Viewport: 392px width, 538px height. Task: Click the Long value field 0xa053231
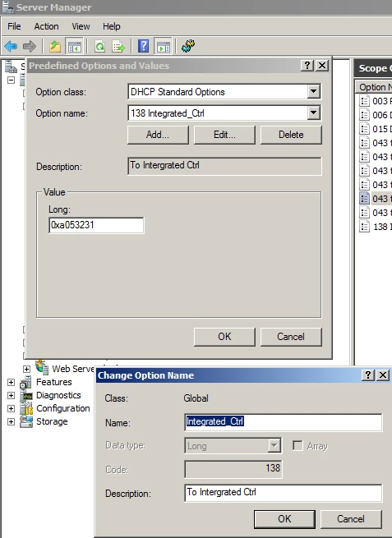(x=96, y=225)
